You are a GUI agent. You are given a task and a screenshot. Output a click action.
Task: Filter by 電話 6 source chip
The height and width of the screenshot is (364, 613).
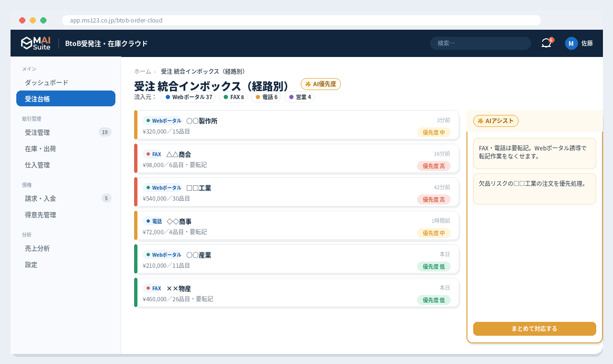[266, 97]
